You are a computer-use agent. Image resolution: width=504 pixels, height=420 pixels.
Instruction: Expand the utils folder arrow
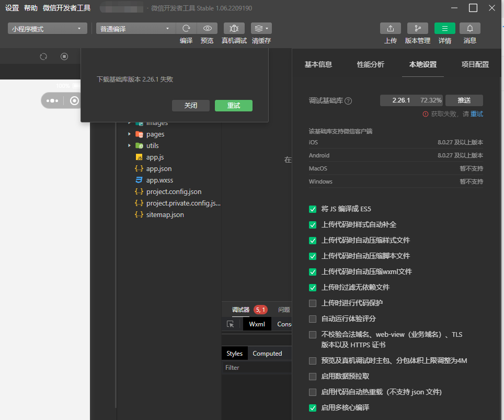click(x=129, y=146)
